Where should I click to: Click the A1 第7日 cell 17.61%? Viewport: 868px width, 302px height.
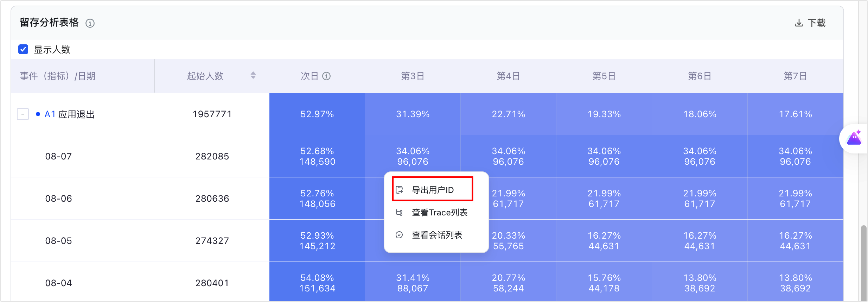(796, 114)
